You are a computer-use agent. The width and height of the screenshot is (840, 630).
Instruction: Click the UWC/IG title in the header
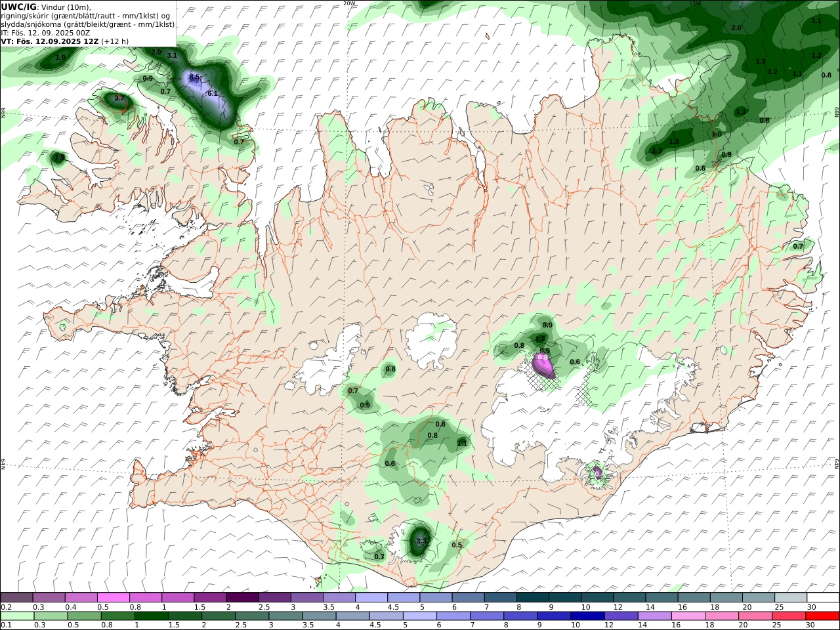tap(18, 7)
